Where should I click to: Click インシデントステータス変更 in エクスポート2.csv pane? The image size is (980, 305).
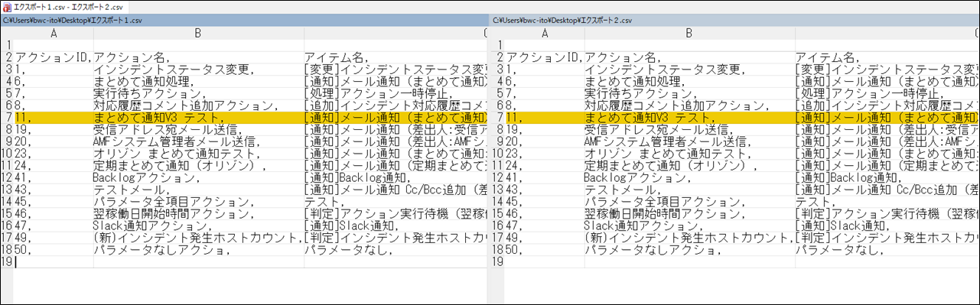(x=665, y=70)
